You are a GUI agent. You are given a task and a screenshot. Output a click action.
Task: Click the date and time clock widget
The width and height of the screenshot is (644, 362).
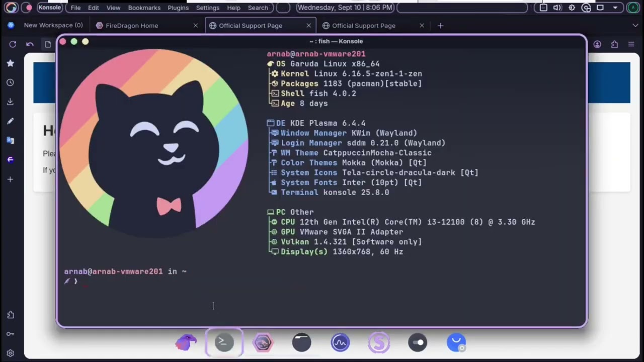[345, 8]
